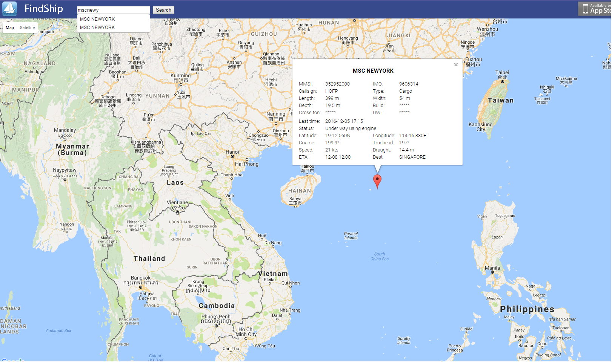This screenshot has width=612, height=364.
Task: Click the Paracel Islands label
Action: 351,236
